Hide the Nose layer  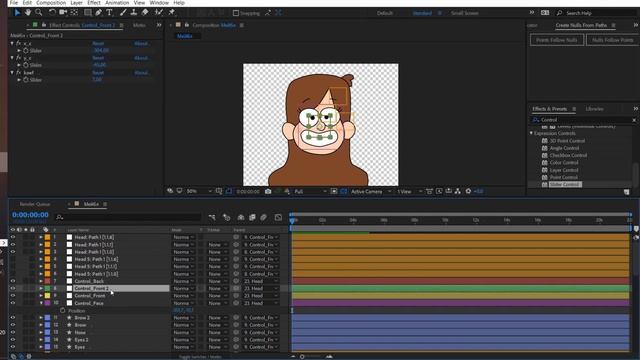[x=13, y=332]
